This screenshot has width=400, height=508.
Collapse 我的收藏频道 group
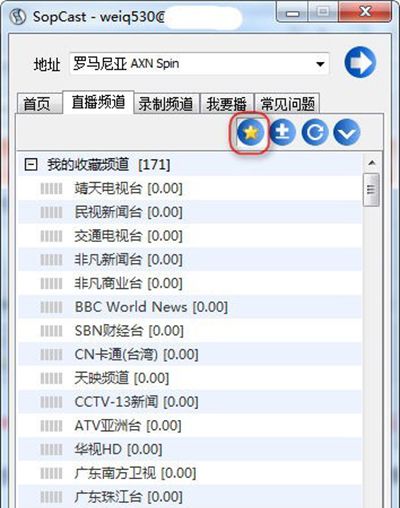pyautogui.click(x=31, y=164)
